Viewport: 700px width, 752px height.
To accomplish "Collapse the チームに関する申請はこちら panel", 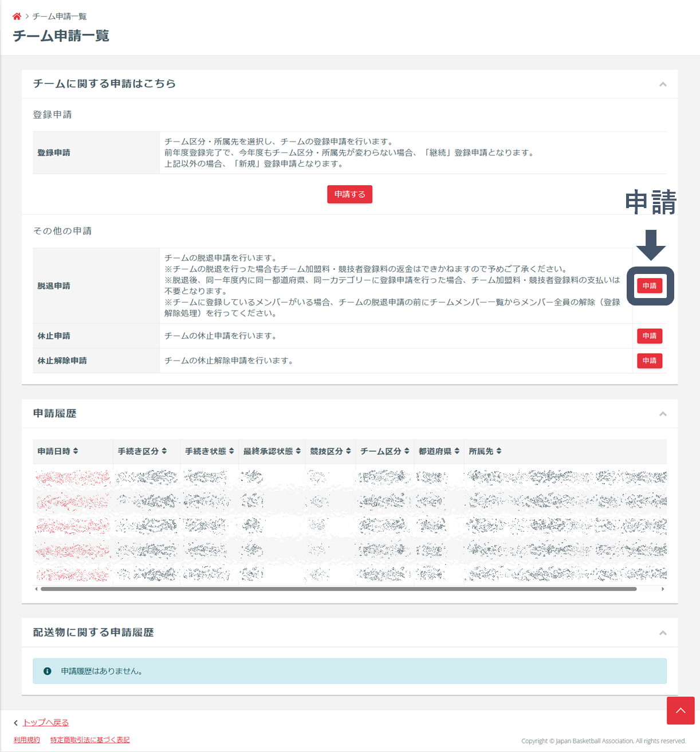I will [x=663, y=84].
